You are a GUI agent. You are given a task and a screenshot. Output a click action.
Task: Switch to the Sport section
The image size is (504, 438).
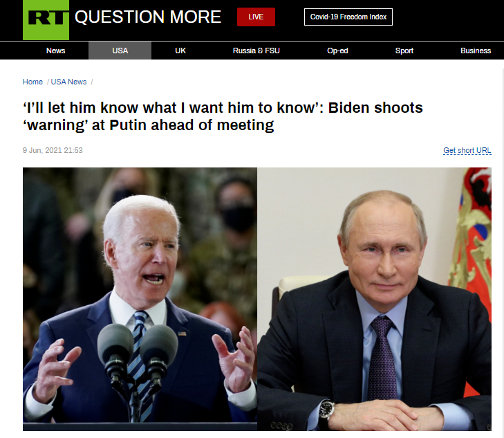[404, 51]
